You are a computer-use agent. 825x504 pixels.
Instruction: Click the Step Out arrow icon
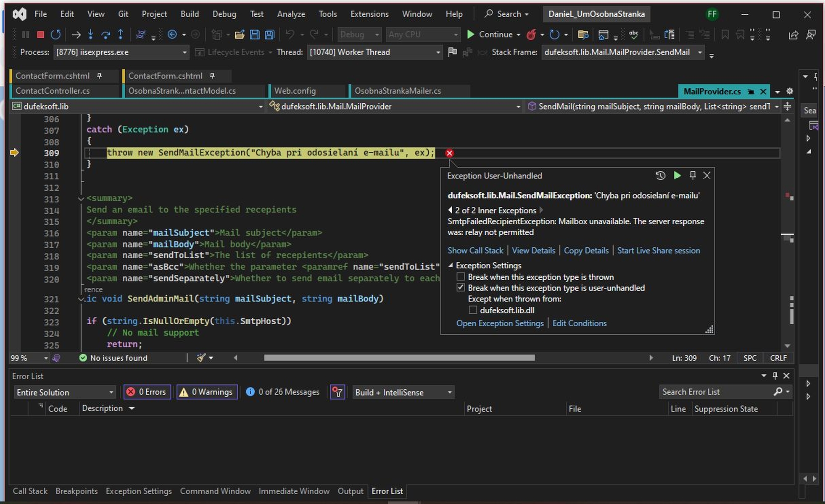point(121,34)
